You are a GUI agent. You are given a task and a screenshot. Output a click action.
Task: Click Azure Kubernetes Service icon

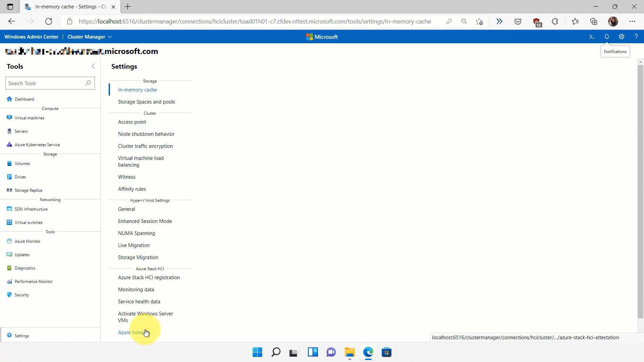(x=9, y=144)
